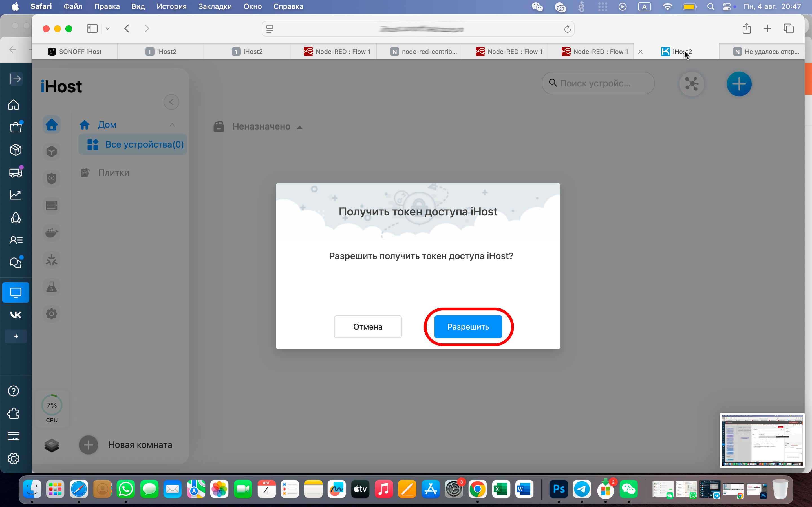
Task: Toggle Safari sidebar visibility
Action: point(92,28)
